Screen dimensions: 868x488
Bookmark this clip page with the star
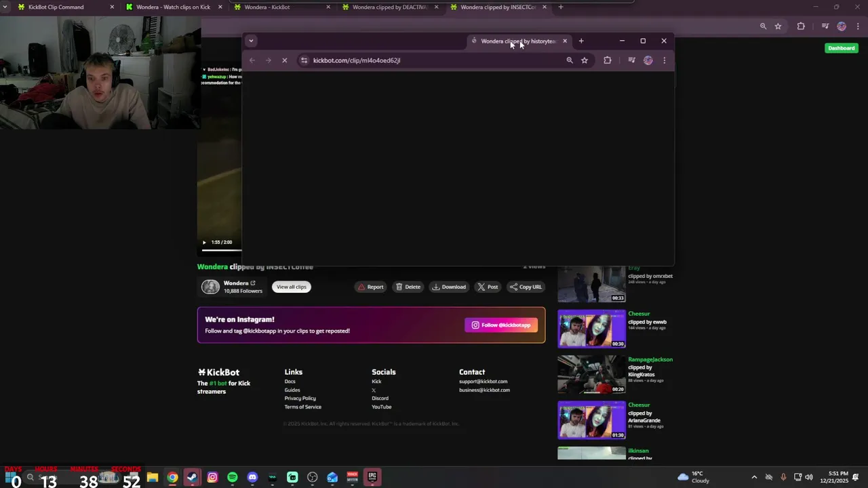click(585, 60)
